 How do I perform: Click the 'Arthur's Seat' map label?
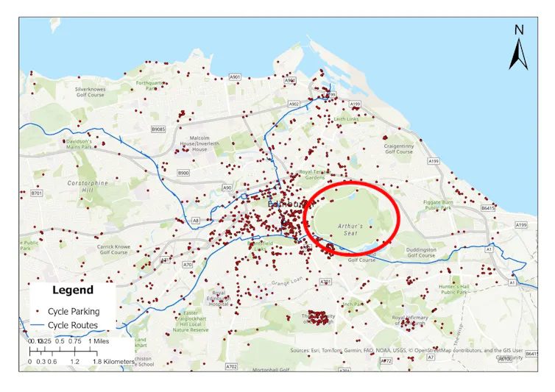[350, 229]
